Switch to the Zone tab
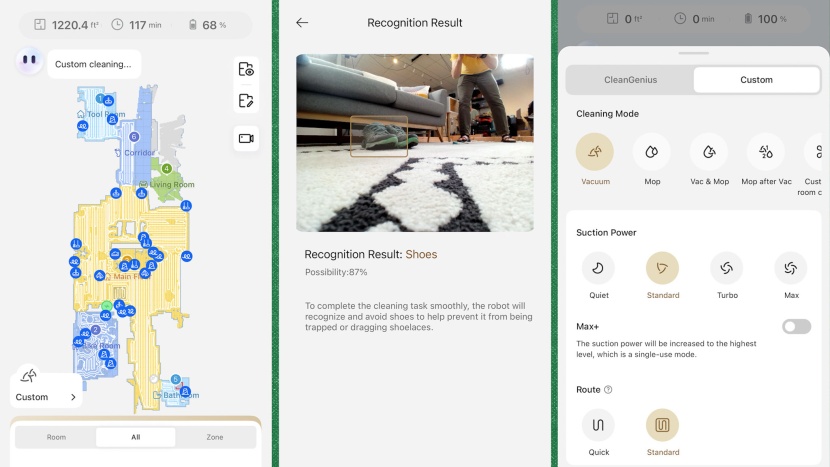This screenshot has height=467, width=830. (x=215, y=437)
